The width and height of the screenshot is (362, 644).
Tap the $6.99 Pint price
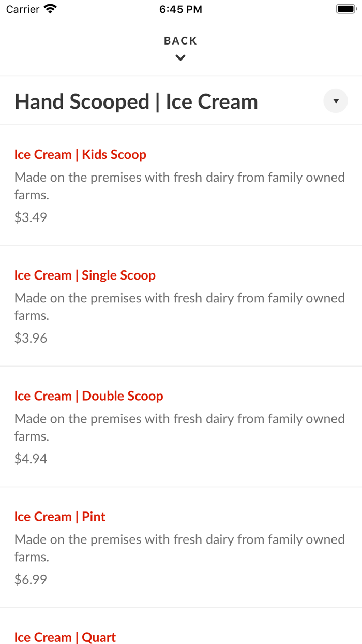pos(31,579)
